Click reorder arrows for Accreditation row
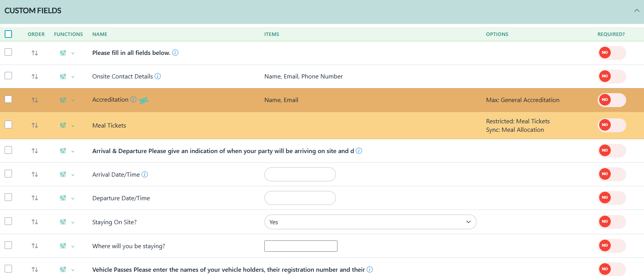 click(35, 100)
